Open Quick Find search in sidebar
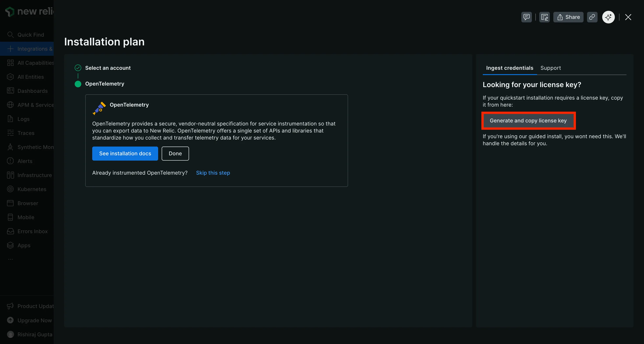 point(30,35)
